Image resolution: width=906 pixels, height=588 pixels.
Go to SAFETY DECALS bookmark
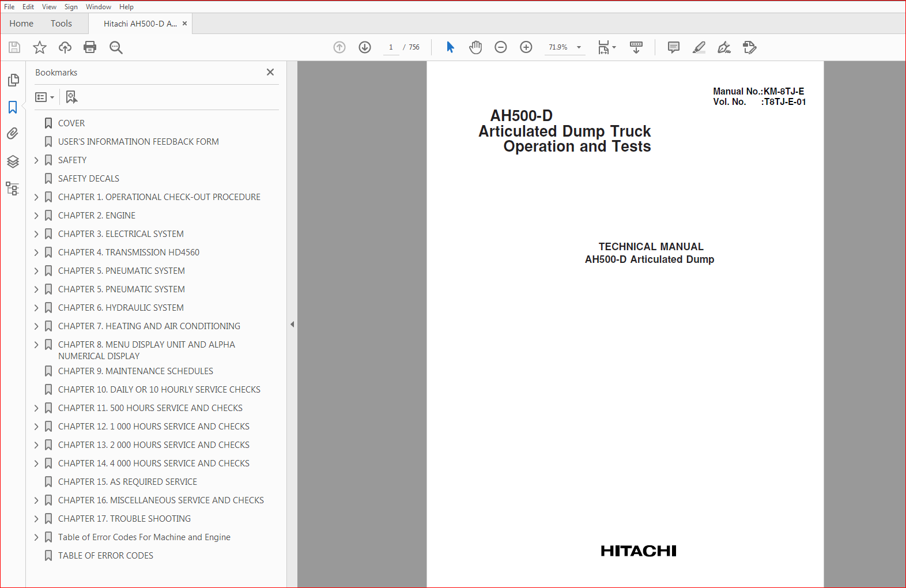(89, 179)
